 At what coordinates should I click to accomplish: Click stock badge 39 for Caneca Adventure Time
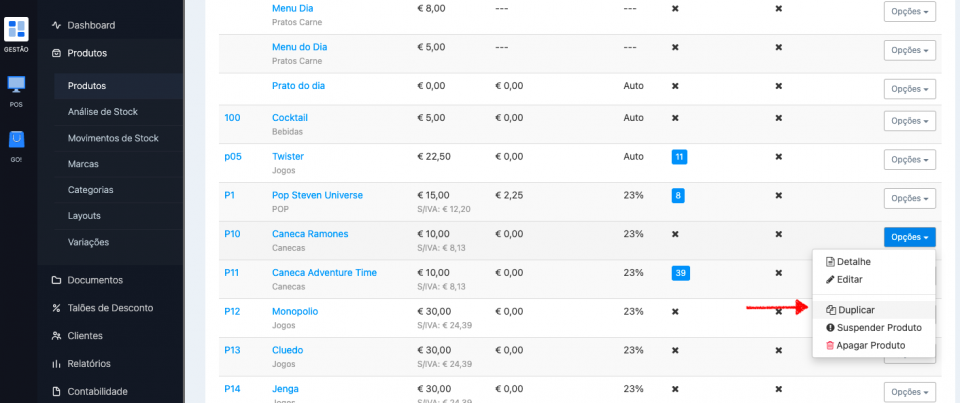point(679,273)
